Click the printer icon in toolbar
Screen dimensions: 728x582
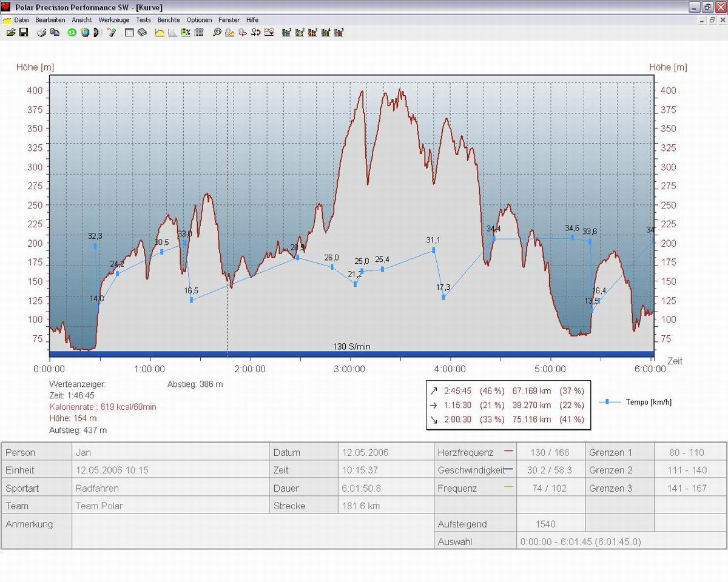(42, 32)
